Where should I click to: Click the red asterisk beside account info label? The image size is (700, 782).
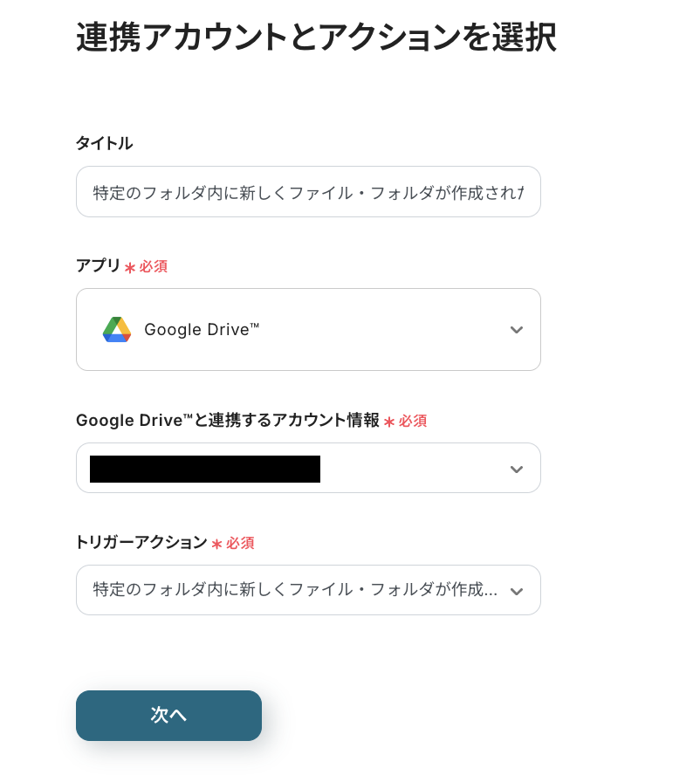tap(389, 422)
